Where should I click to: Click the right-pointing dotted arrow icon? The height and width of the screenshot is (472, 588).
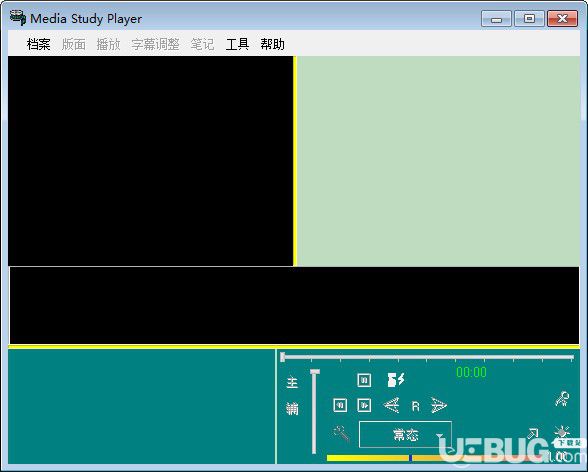pyautogui.click(x=438, y=406)
